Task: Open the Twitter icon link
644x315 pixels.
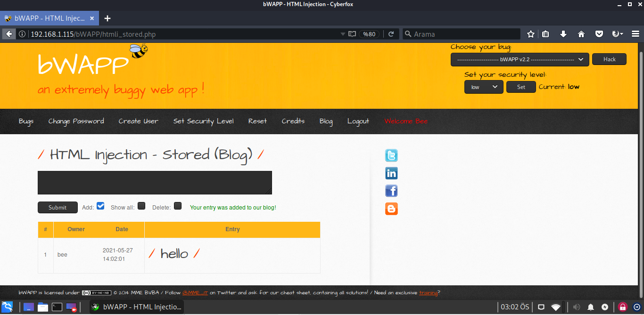Action: pyautogui.click(x=391, y=155)
